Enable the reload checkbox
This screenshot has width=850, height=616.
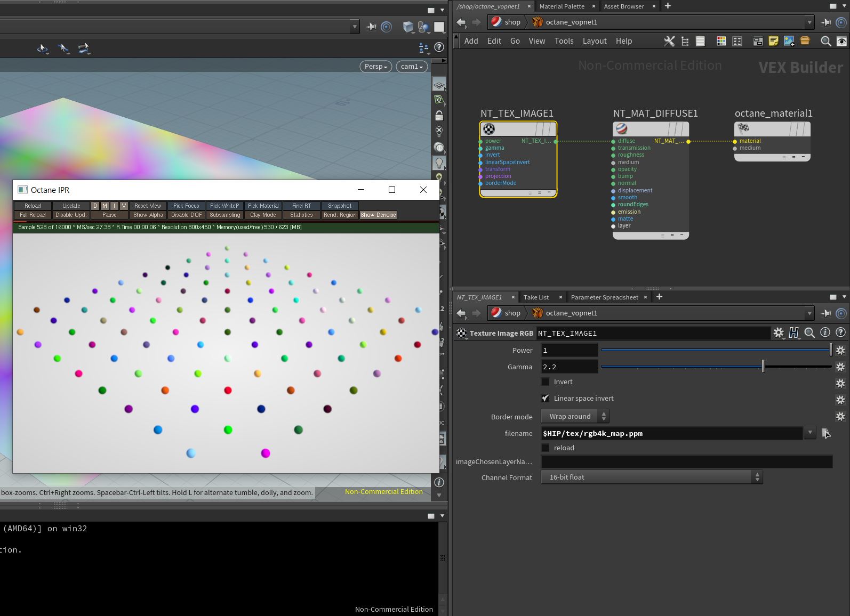point(545,448)
